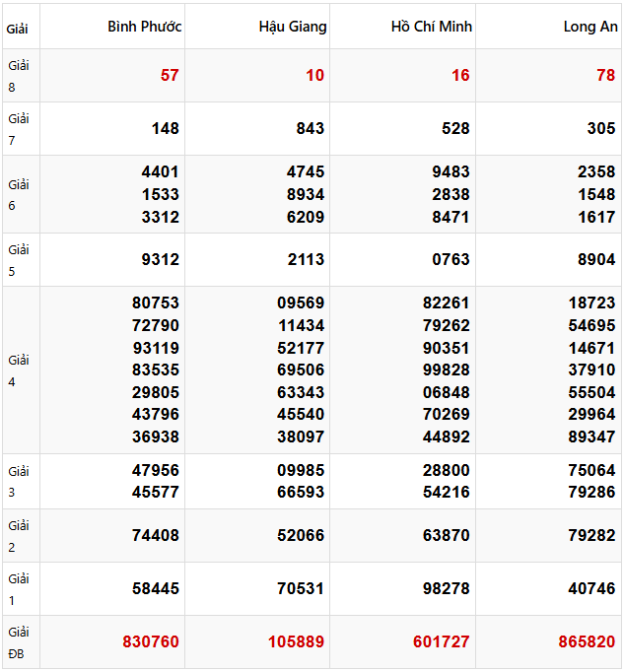Select 52066 in Giải 2
This screenshot has height=672, width=624.
click(x=301, y=536)
